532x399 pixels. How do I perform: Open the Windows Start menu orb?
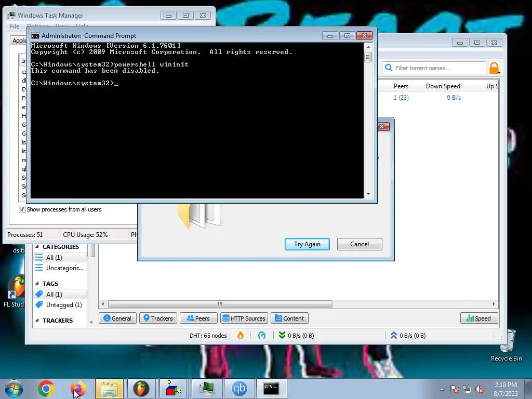point(14,389)
